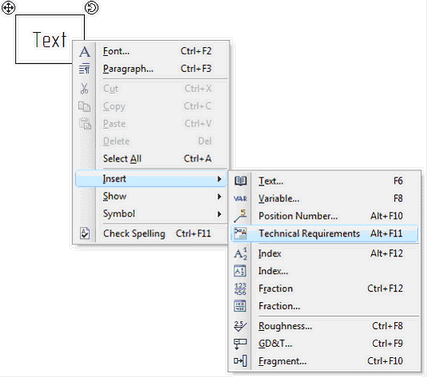Click the Ctrl+A shortcut text
The image size is (428, 378).
[x=198, y=159]
